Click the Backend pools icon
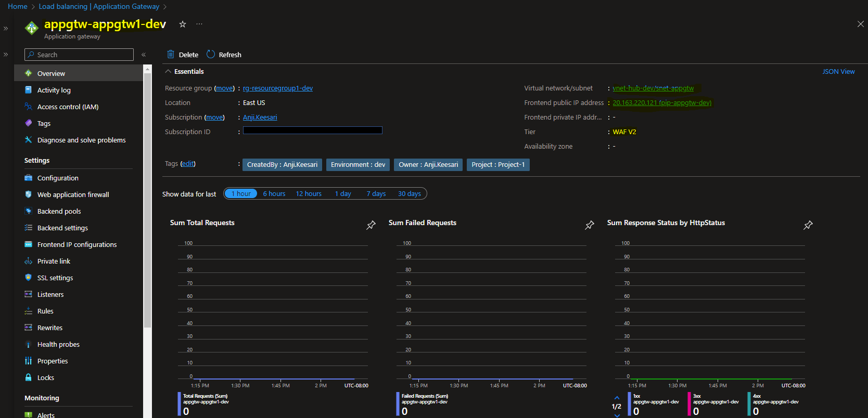 [29, 211]
